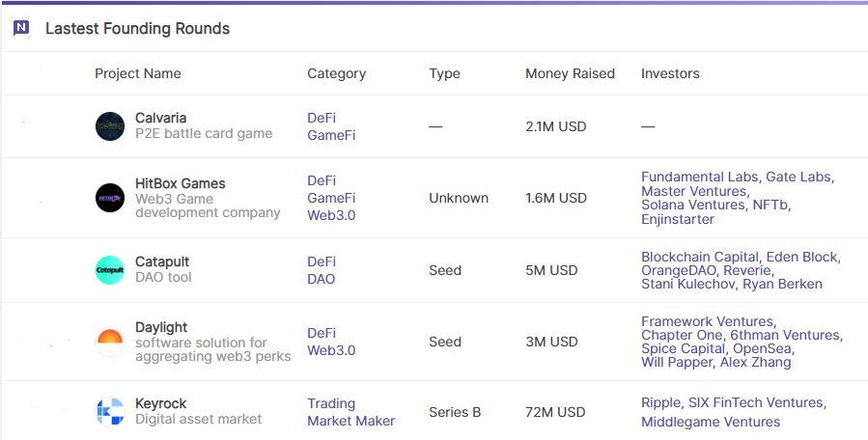Select the 72M USD amount
Viewport: 868px width, 440px height.
point(555,412)
